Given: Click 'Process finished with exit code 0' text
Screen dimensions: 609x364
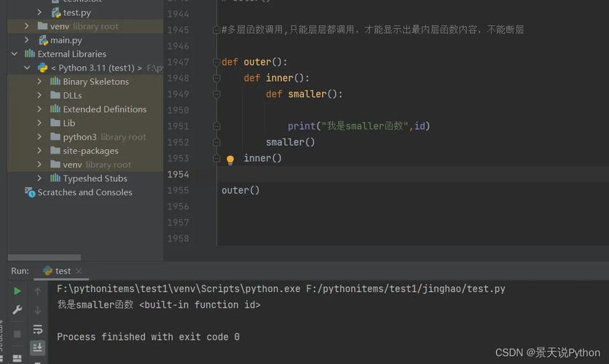Looking at the screenshot, I should click(x=149, y=337).
